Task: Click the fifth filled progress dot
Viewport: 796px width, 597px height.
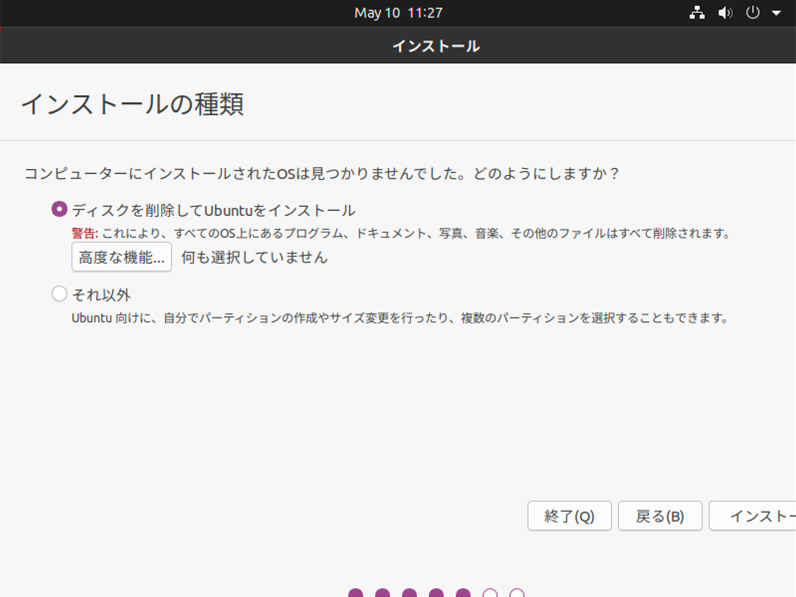Action: [x=463, y=594]
